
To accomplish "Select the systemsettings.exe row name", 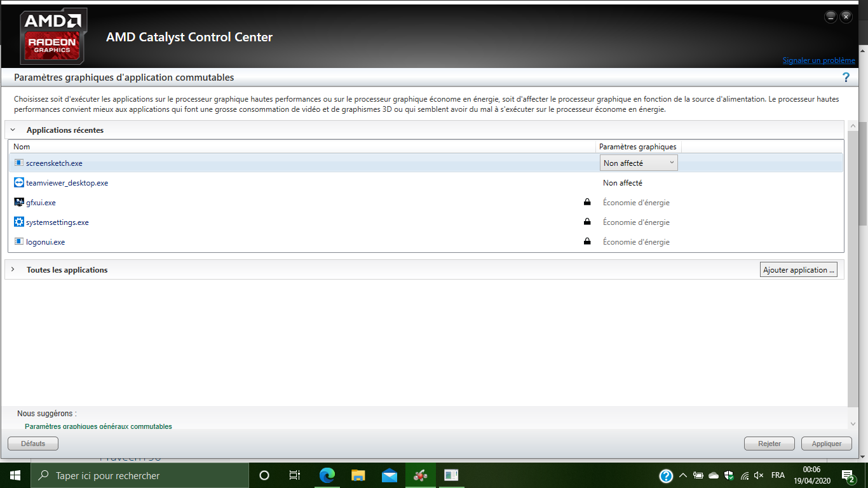I will [57, 222].
